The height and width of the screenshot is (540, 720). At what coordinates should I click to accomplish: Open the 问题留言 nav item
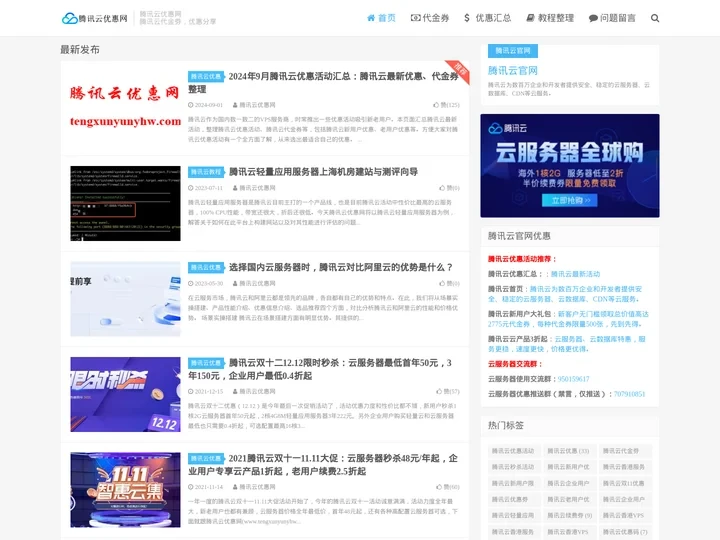[612, 18]
